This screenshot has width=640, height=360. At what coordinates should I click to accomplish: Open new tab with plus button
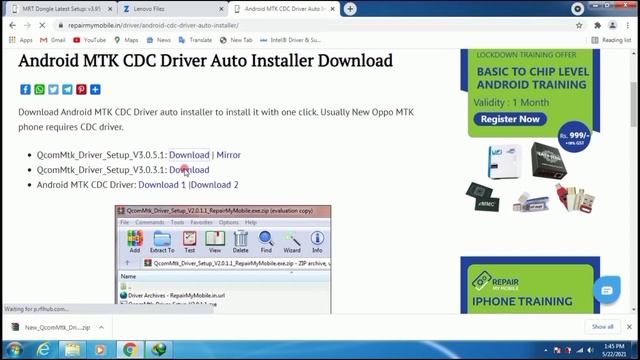350,9
